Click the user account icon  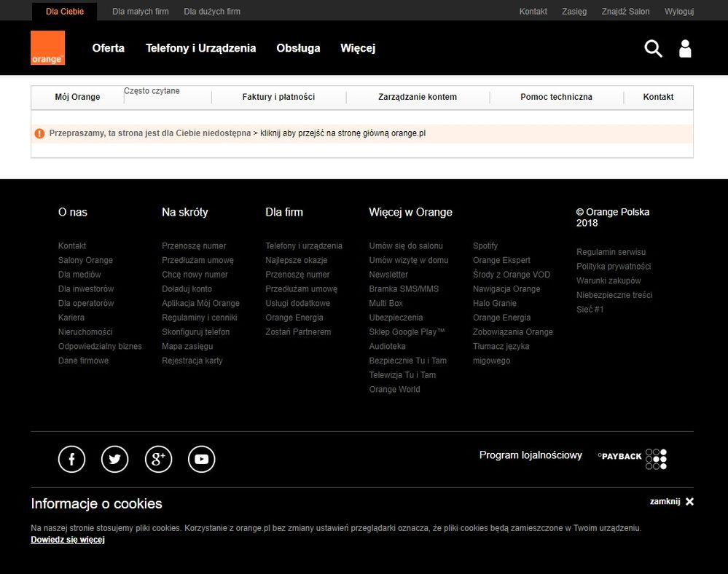point(685,49)
